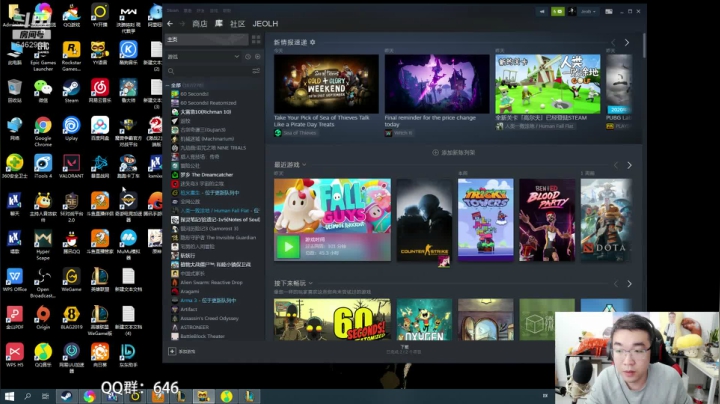This screenshot has height=404, width=720.
Task: Open the announcements megaphone icon
Action: pyautogui.click(x=542, y=11)
